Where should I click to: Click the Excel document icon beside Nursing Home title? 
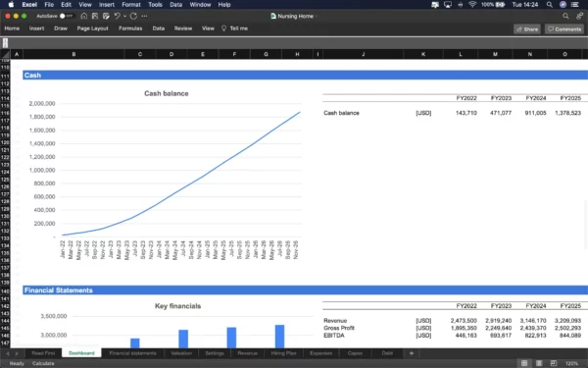273,16
